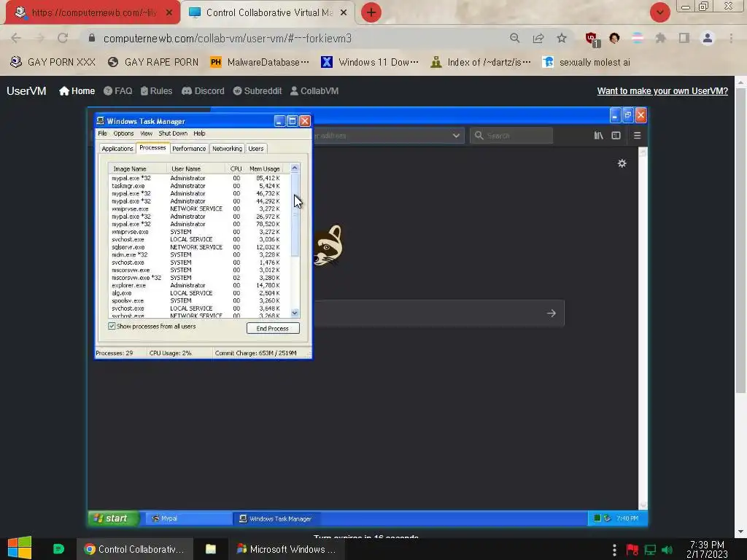Click the process list scrollbar down arrow
Screen dimensions: 747x560
tap(295, 313)
